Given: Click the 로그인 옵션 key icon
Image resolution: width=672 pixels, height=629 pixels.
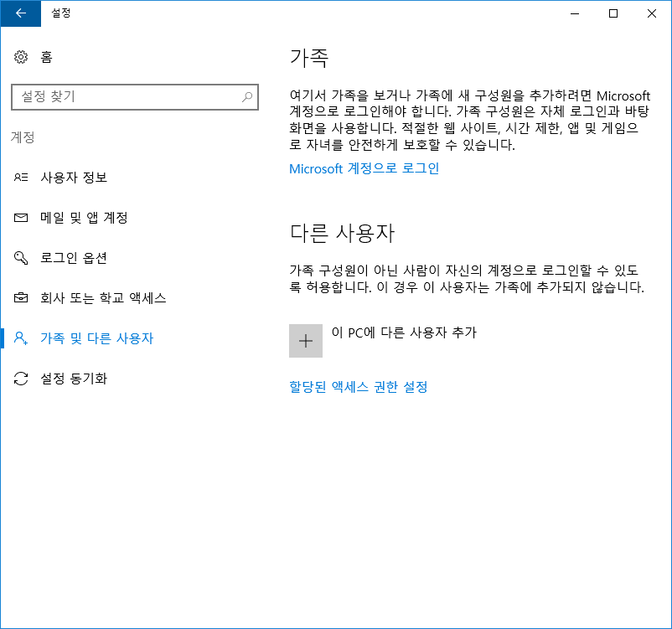Looking at the screenshot, I should click(21, 257).
